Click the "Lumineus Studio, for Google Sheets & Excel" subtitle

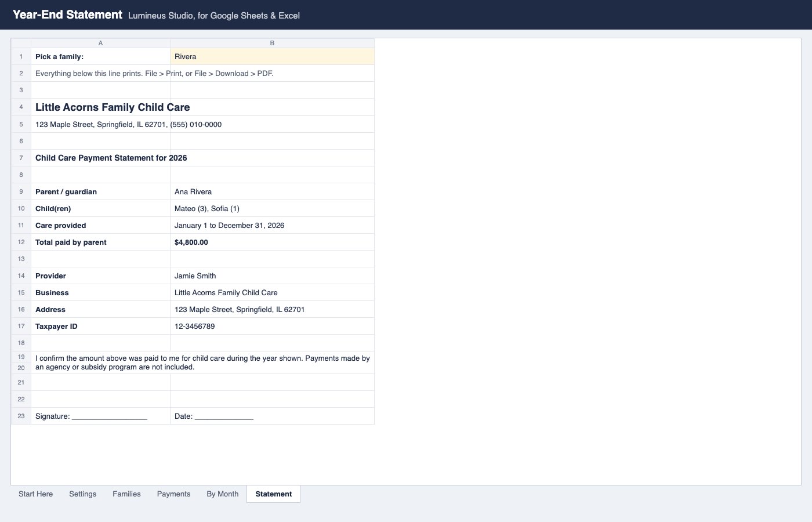[x=214, y=16]
